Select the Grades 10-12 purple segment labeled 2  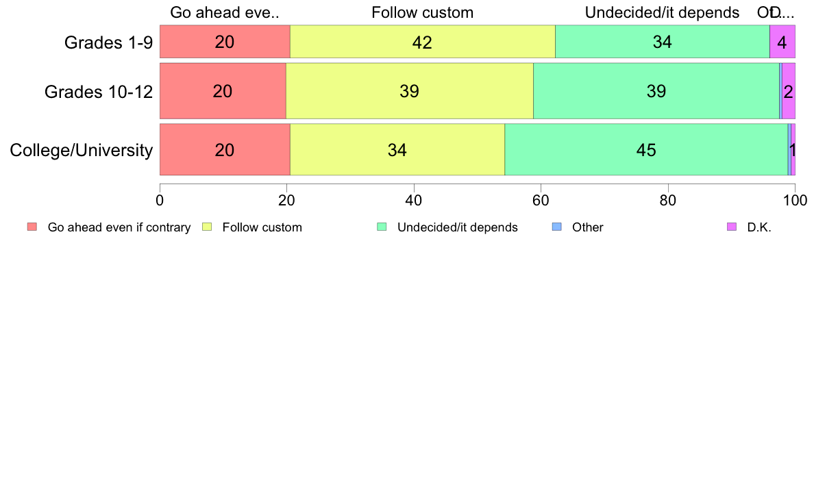(x=789, y=91)
